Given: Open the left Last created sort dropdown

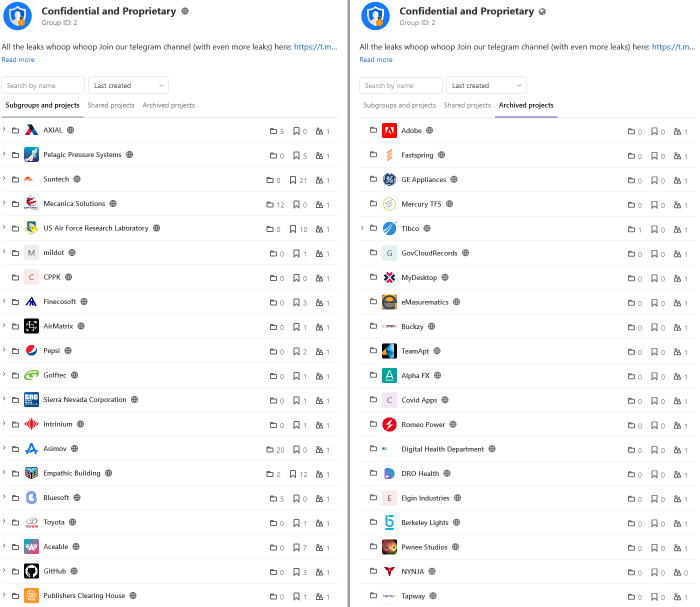Looking at the screenshot, I should [128, 86].
